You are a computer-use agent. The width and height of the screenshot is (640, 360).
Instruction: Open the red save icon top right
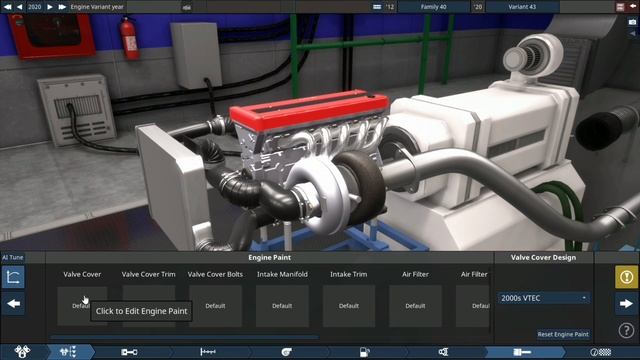click(x=620, y=7)
